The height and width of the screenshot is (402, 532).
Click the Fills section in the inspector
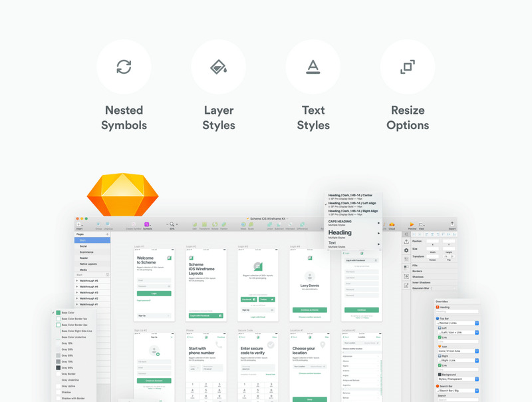click(x=433, y=266)
